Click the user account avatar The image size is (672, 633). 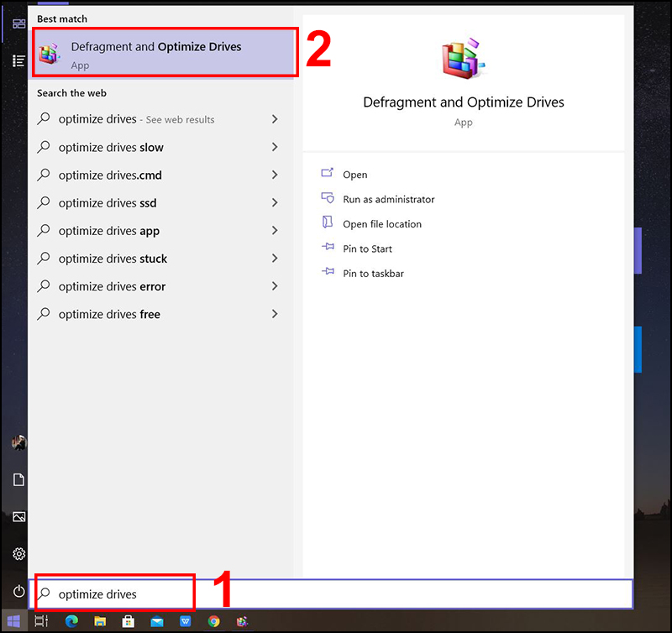coord(18,442)
